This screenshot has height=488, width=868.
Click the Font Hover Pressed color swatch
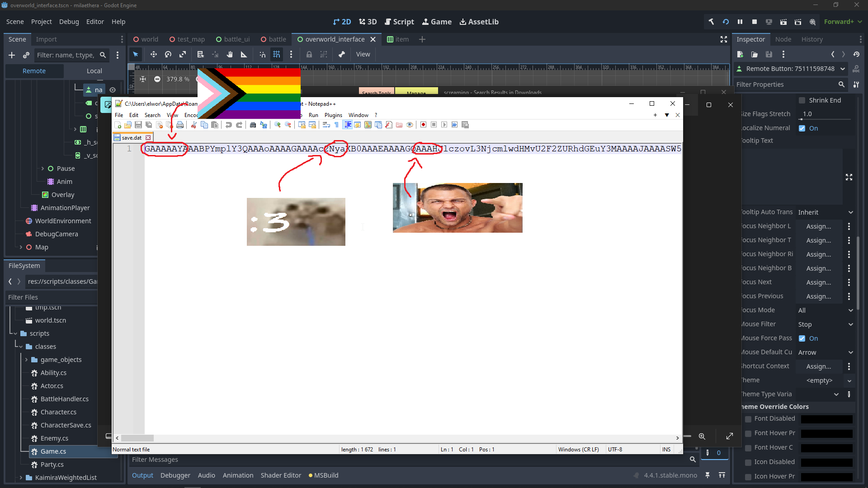tap(826, 433)
